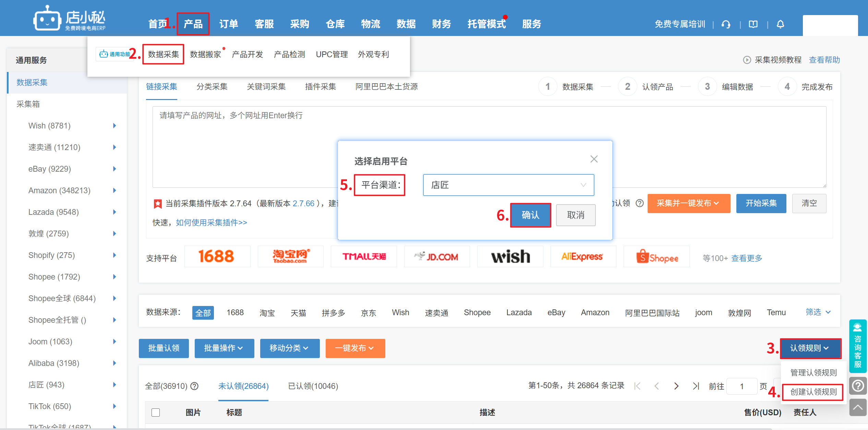Close the 选择启用平台 dialog with X
The image size is (868, 430).
pyautogui.click(x=594, y=159)
